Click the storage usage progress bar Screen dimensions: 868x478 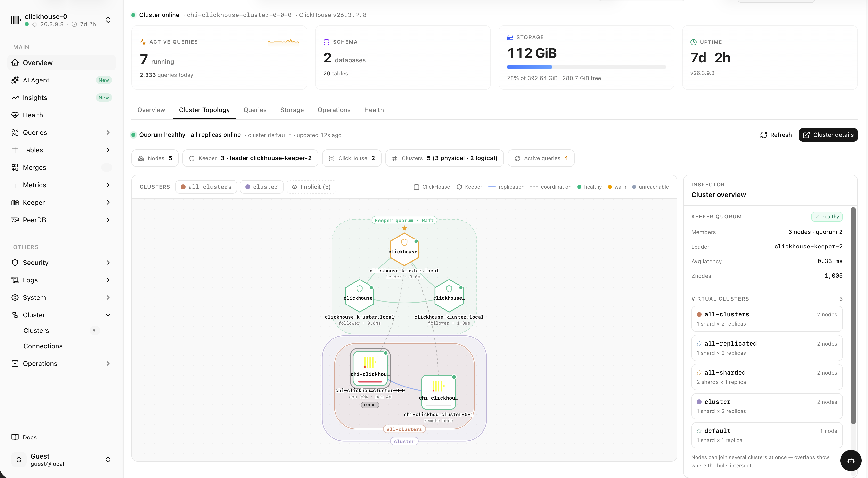pos(586,67)
